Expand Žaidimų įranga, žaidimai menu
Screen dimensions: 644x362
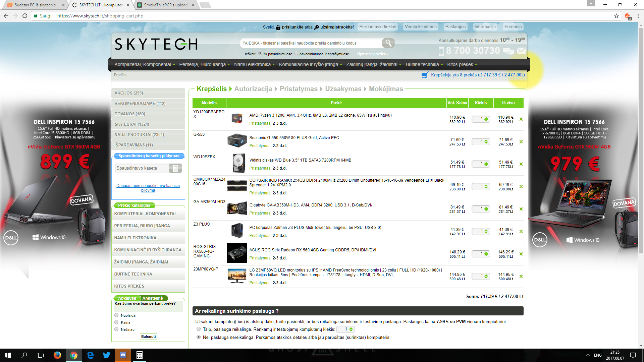[374, 64]
